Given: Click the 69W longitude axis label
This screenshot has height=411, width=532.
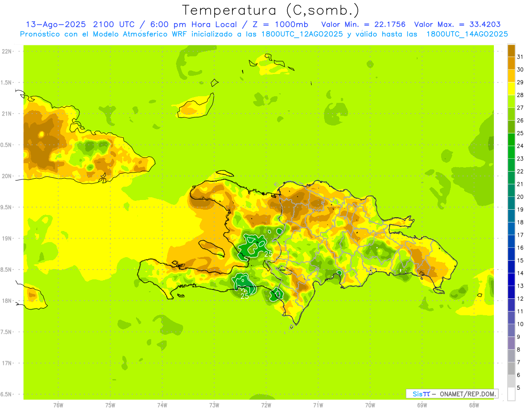Looking at the screenshot, I should 422,405.
